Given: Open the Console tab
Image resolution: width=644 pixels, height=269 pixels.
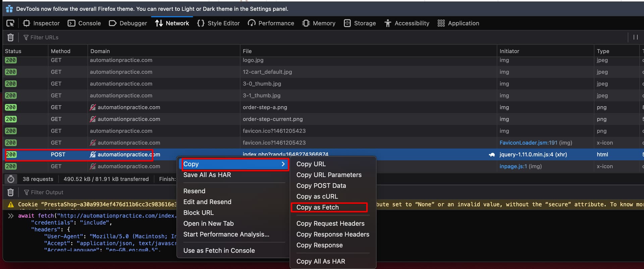Looking at the screenshot, I should point(84,23).
